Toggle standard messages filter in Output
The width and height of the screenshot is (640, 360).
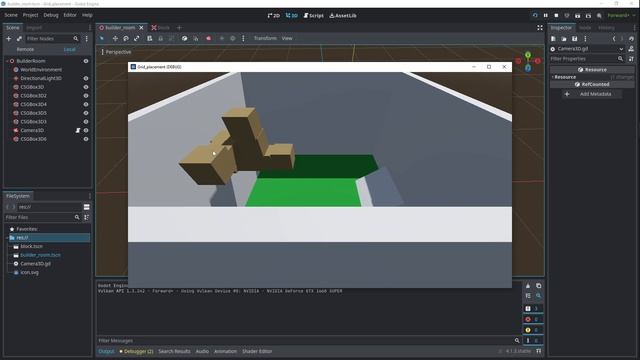point(533,309)
